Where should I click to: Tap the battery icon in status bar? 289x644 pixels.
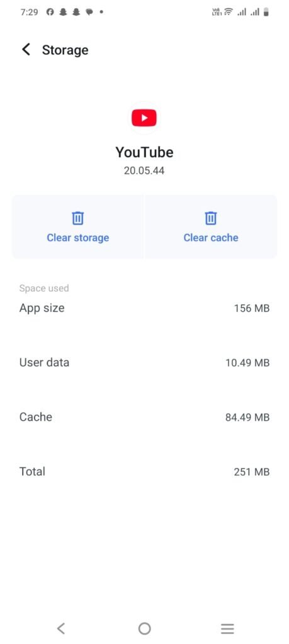point(266,13)
